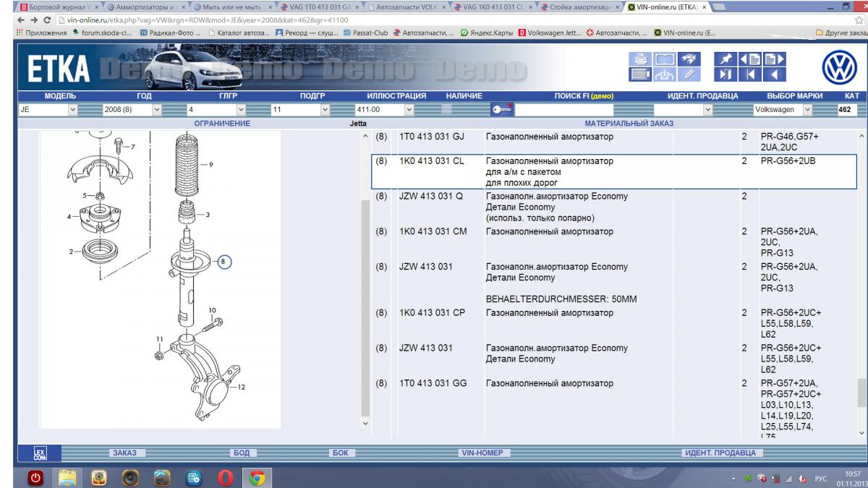Bookmark page with the star icon
Viewport: 868px width, 488px height.
click(859, 20)
